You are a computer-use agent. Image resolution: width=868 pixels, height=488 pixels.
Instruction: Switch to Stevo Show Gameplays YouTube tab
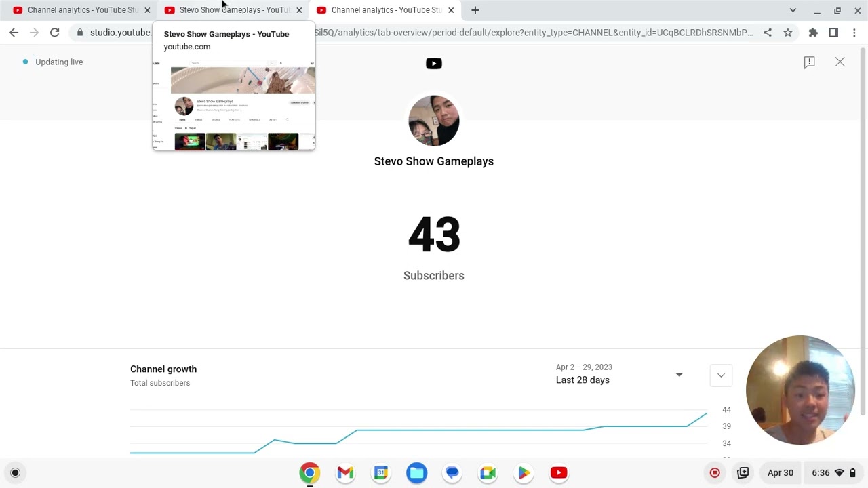coord(233,10)
